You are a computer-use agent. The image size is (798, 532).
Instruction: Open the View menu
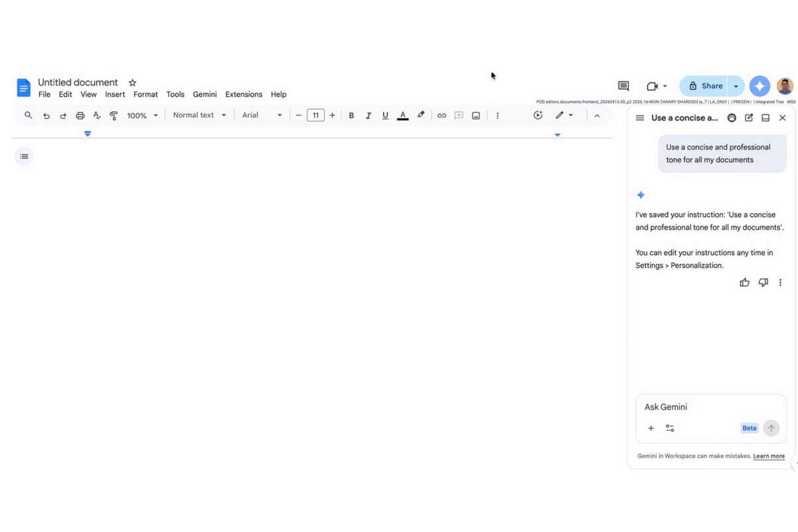[88, 94]
